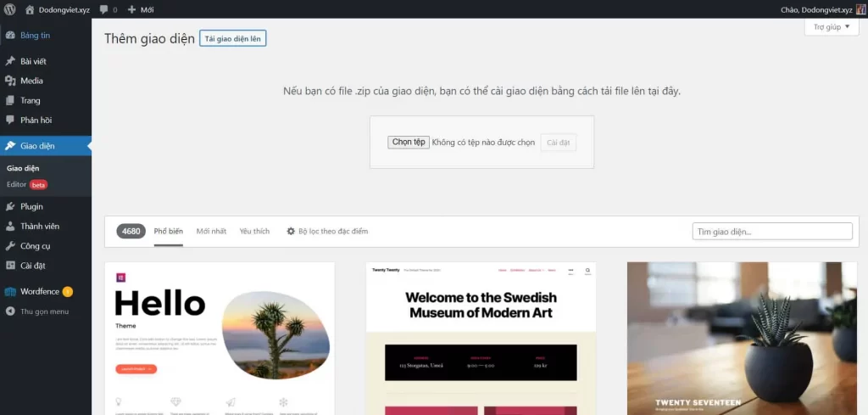Image resolution: width=868 pixels, height=415 pixels.
Task: Select the Hello theme thumbnail
Action: click(219, 338)
